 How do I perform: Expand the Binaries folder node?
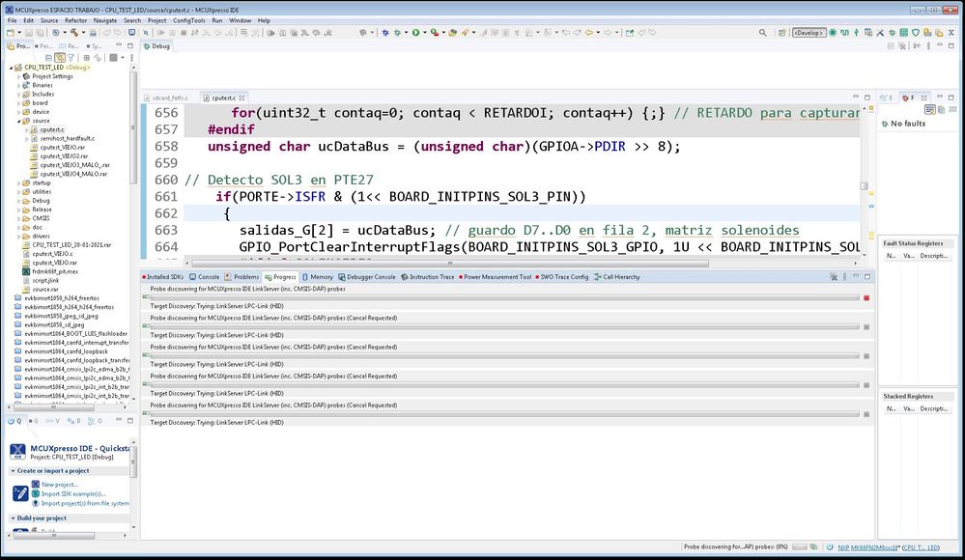[x=19, y=86]
